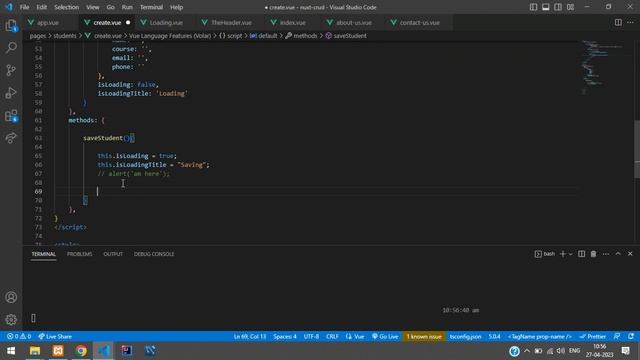640x360 pixels.
Task: Show errors and warnings in status bar
Action: [19, 337]
